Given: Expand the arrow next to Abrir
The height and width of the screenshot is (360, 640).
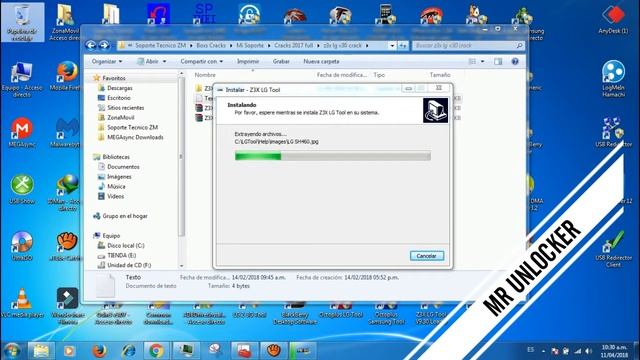Looking at the screenshot, I should pos(164,62).
